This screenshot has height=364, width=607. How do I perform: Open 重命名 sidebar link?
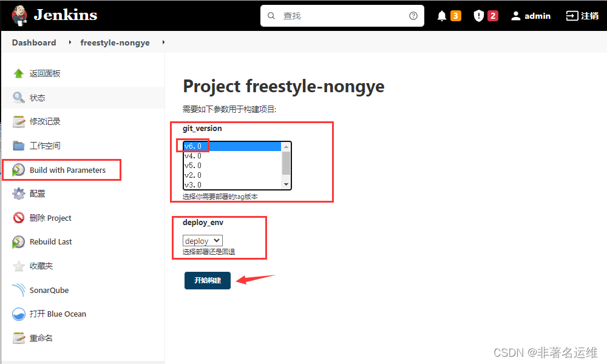(41, 338)
